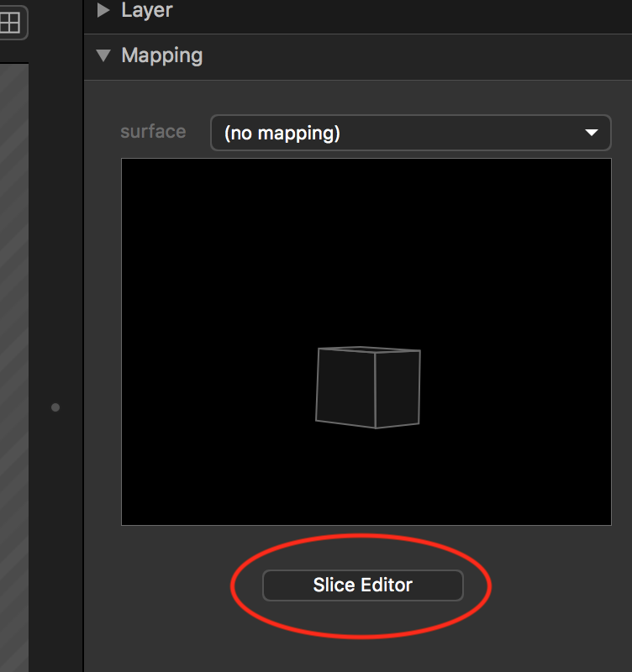Screen dimensions: 632x672
Task: Click the striped canvas area on left
Action: tap(13, 336)
